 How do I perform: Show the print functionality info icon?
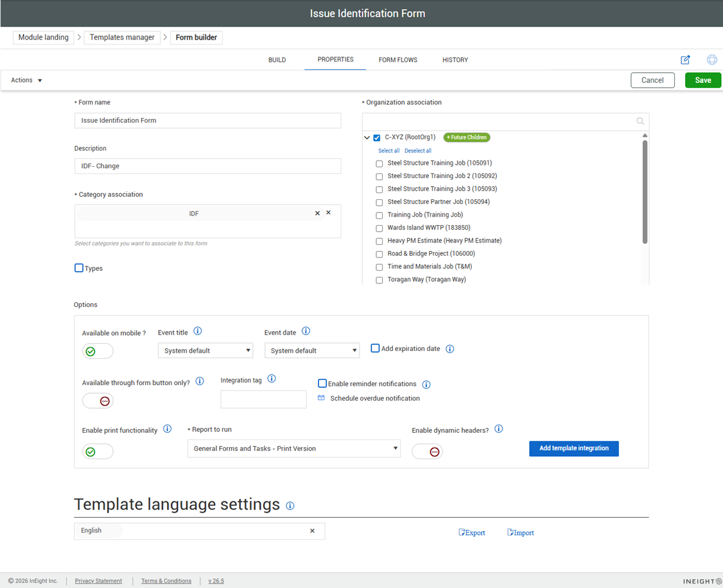tap(167, 429)
